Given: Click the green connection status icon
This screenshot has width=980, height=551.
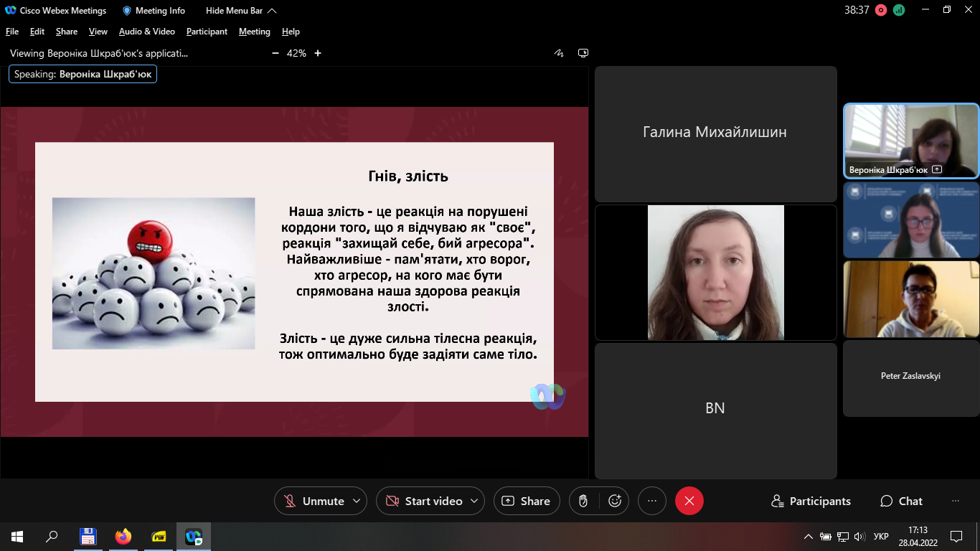Looking at the screenshot, I should 899,10.
